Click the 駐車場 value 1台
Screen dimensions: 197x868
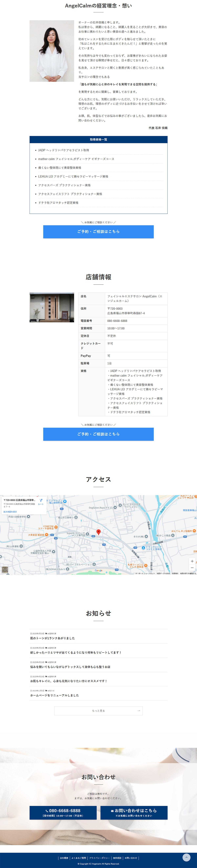click(x=109, y=363)
